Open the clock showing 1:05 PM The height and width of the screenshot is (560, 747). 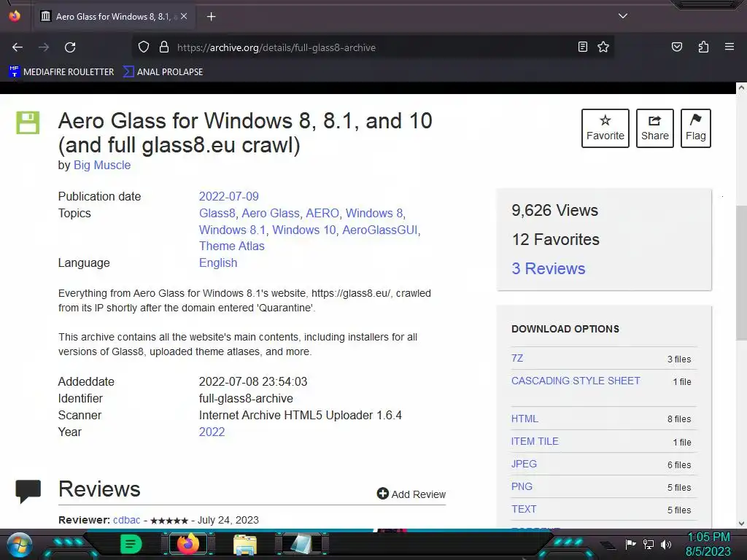click(708, 544)
